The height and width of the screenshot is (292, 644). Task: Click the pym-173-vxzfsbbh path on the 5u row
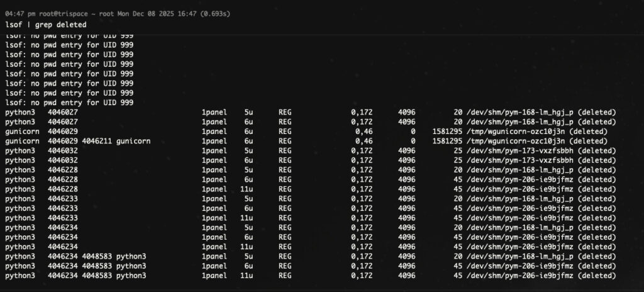522,150
